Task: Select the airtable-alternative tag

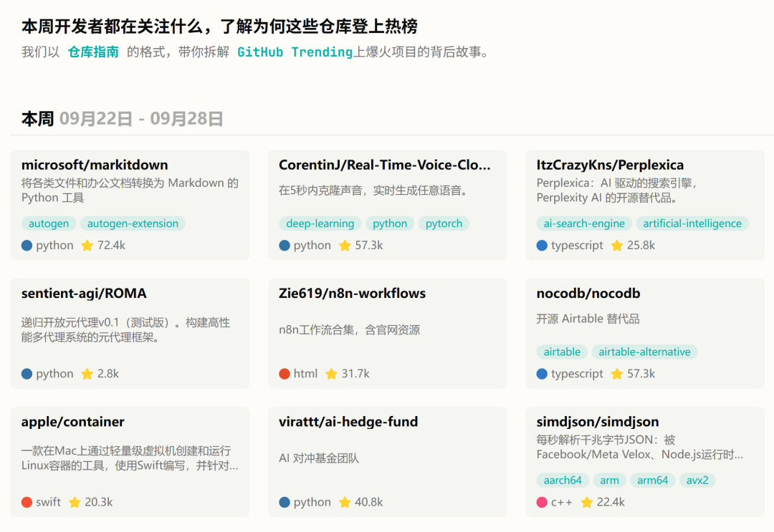Action: (644, 352)
